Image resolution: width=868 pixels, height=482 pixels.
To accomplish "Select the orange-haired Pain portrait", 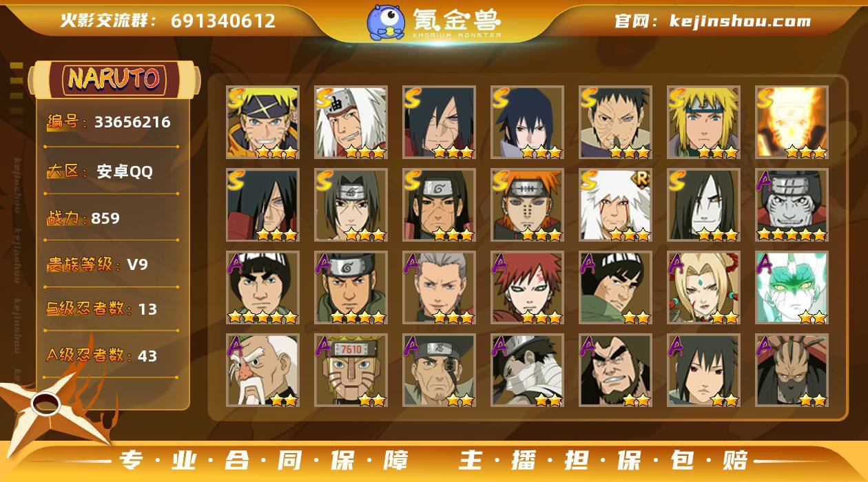I will click(x=527, y=205).
